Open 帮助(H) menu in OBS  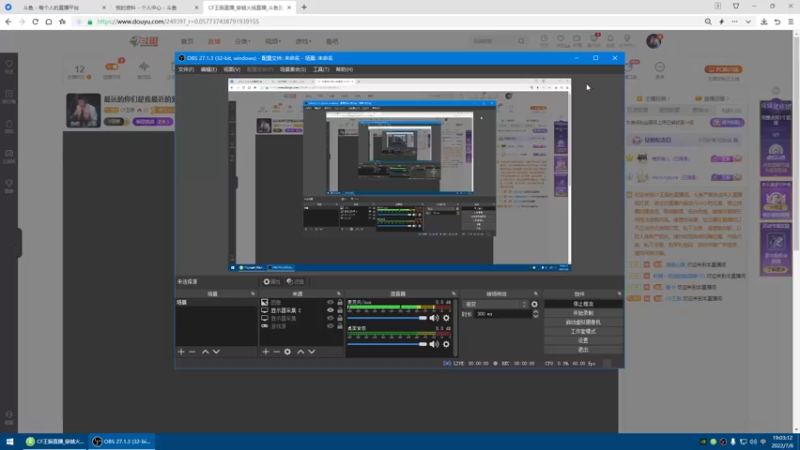(344, 69)
